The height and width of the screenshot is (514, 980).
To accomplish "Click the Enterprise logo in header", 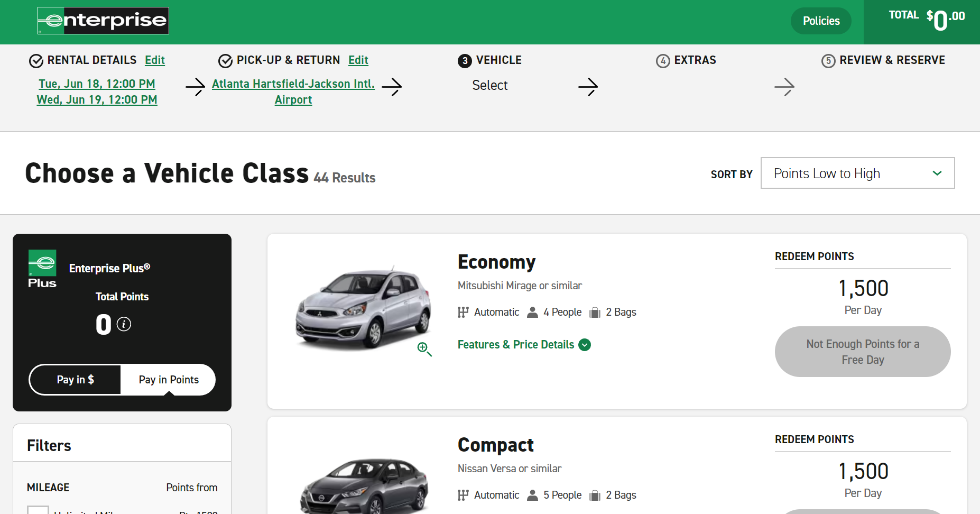I will coord(103,21).
